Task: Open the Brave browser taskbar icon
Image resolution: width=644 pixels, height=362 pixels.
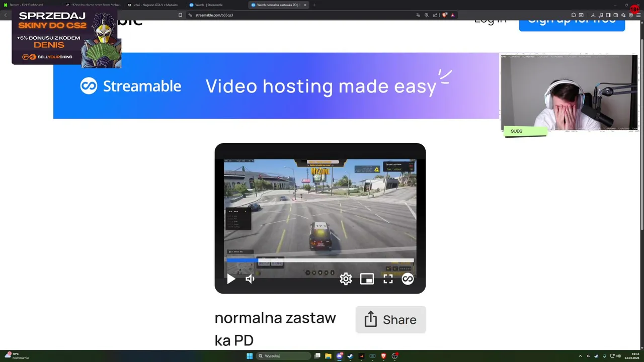Action: point(383,356)
